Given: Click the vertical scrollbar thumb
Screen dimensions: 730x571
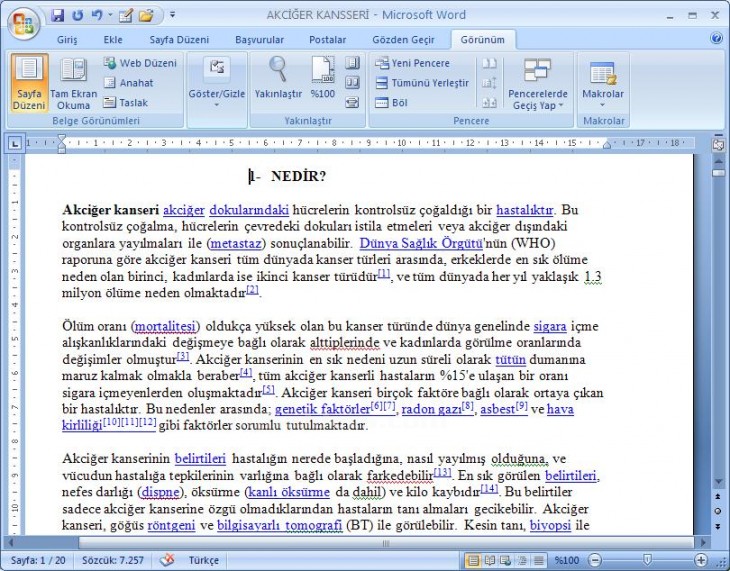Looking at the screenshot, I should coord(718,173).
